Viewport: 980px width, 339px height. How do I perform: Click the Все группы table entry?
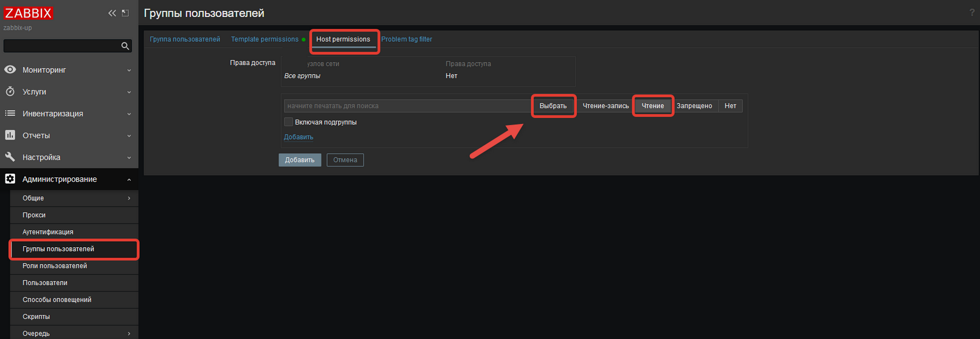click(302, 76)
